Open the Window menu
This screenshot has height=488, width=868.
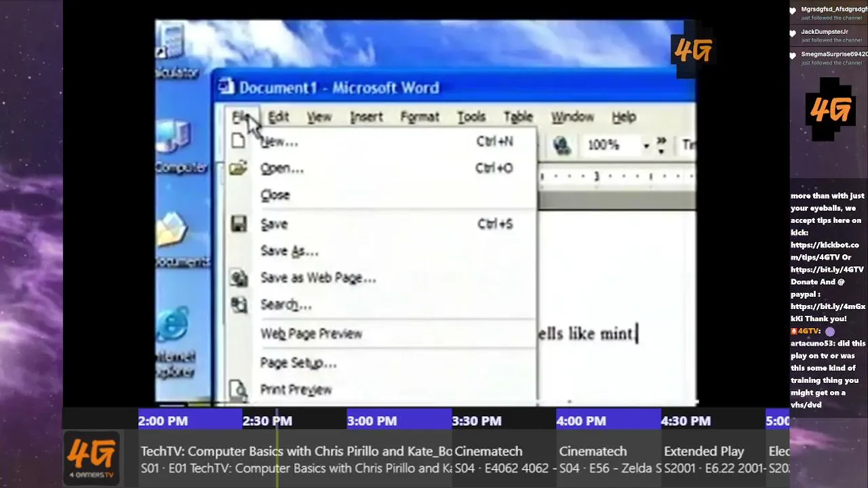[572, 117]
